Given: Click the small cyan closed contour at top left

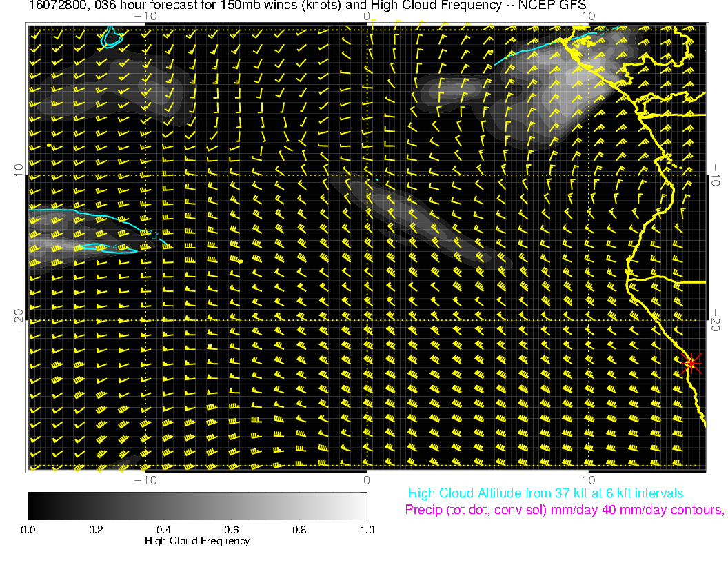Looking at the screenshot, I should pos(112,38).
